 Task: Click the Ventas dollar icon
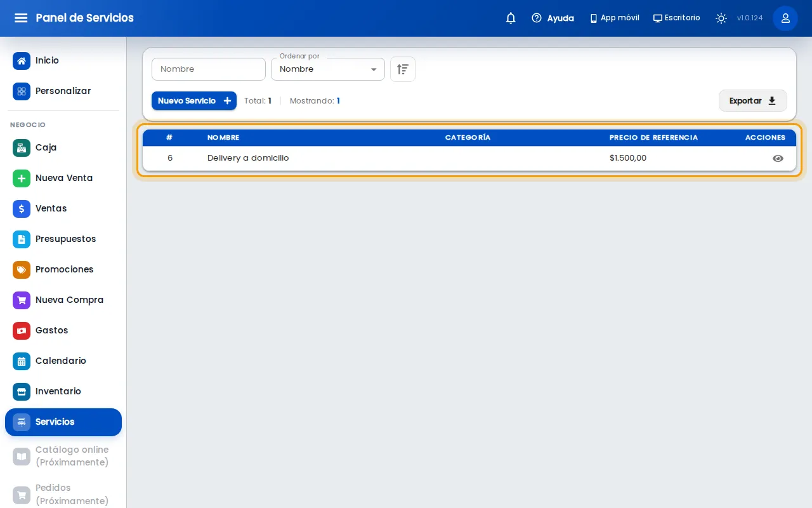[x=22, y=209]
